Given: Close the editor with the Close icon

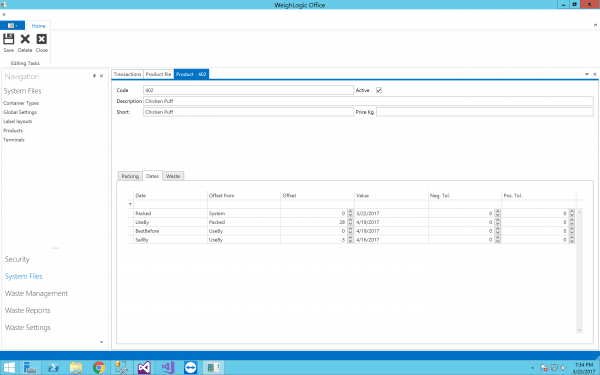Looking at the screenshot, I should pos(41,42).
